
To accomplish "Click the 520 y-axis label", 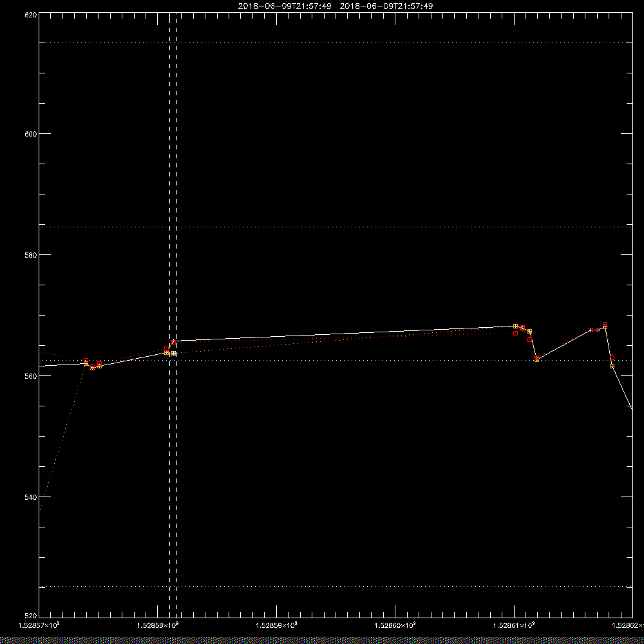I will click(31, 616).
